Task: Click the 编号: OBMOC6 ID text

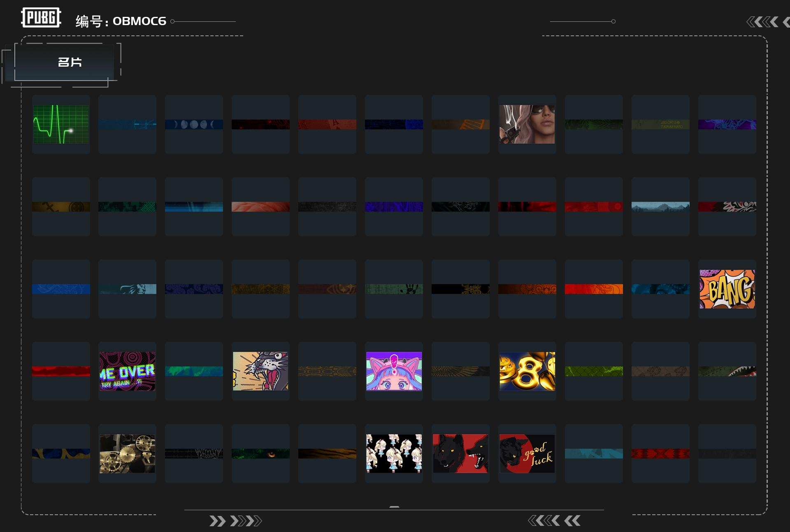Action: (121, 21)
